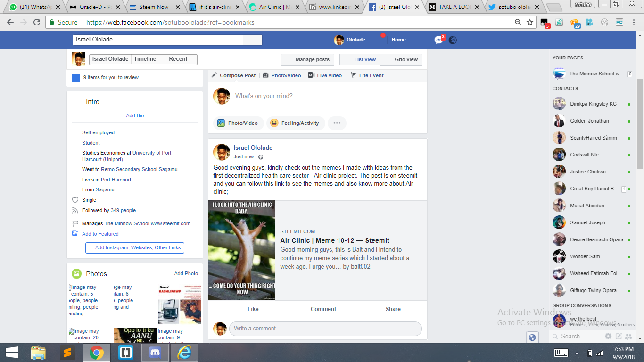Open chat with Dimkpa Kingsley KC
644x362 pixels.
point(592,104)
